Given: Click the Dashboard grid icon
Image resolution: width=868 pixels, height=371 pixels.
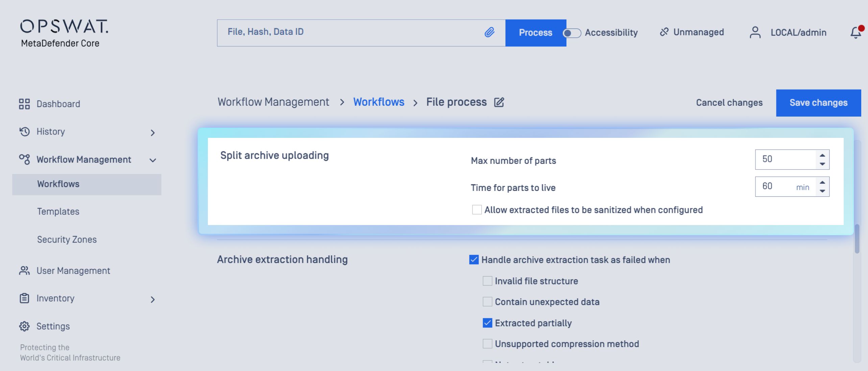Looking at the screenshot, I should pyautogui.click(x=24, y=104).
